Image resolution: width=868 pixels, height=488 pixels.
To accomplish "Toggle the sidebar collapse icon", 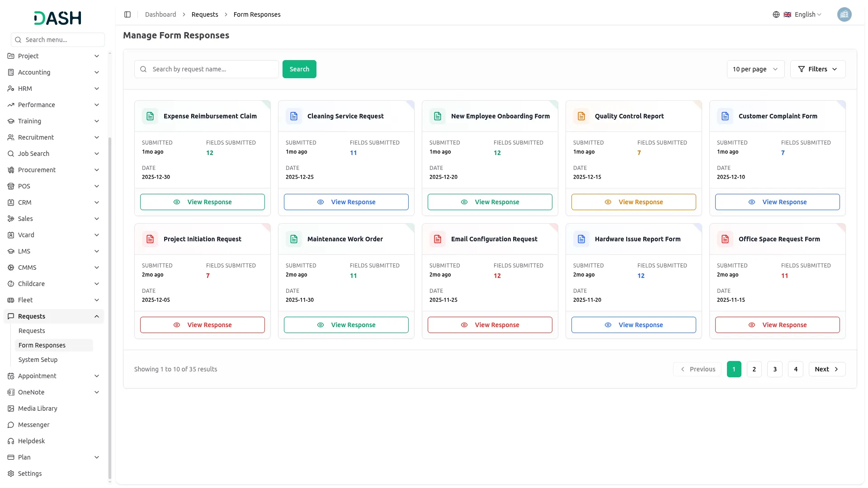I will click(127, 14).
